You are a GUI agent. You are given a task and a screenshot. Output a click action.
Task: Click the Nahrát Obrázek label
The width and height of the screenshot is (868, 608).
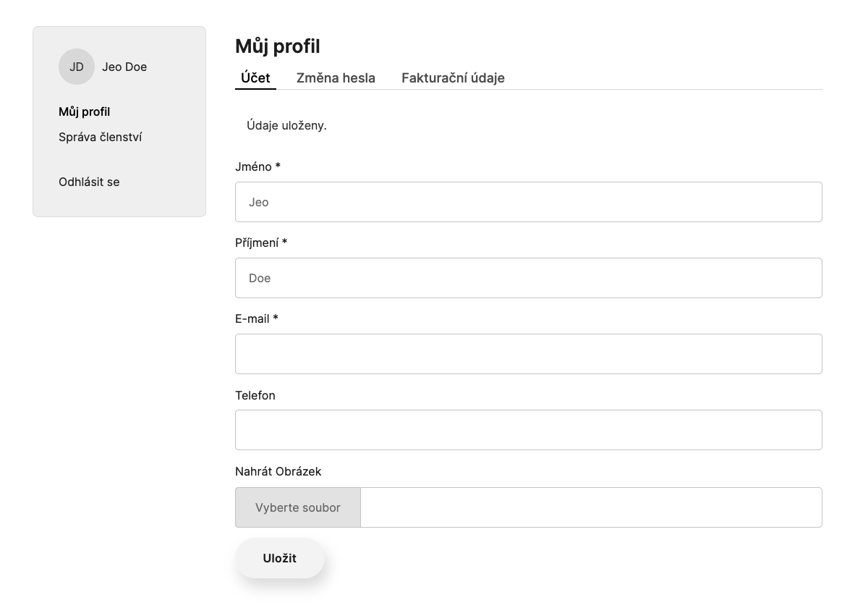coord(278,471)
